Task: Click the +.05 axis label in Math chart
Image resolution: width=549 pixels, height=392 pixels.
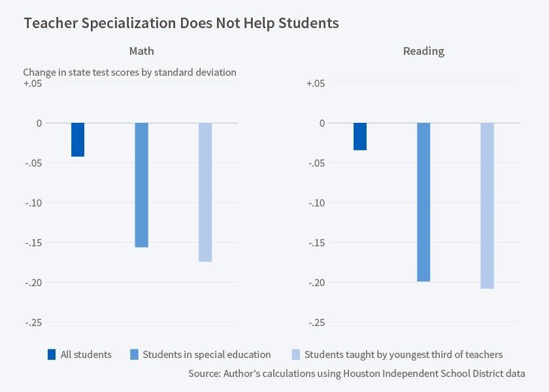Action: tap(32, 84)
